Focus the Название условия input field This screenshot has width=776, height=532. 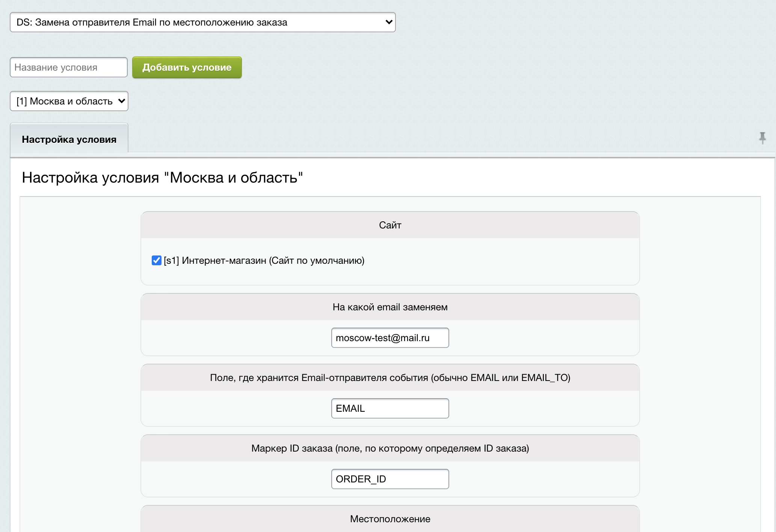69,67
